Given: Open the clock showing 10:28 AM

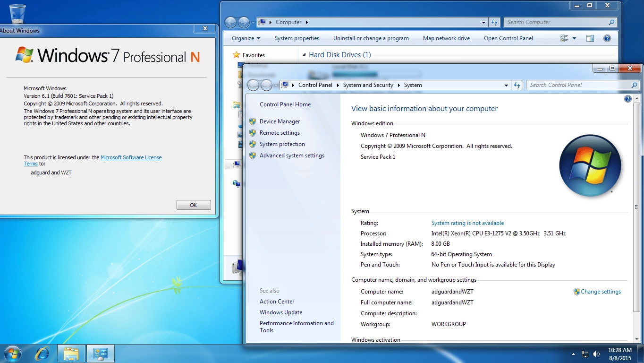Looking at the screenshot, I should [619, 354].
